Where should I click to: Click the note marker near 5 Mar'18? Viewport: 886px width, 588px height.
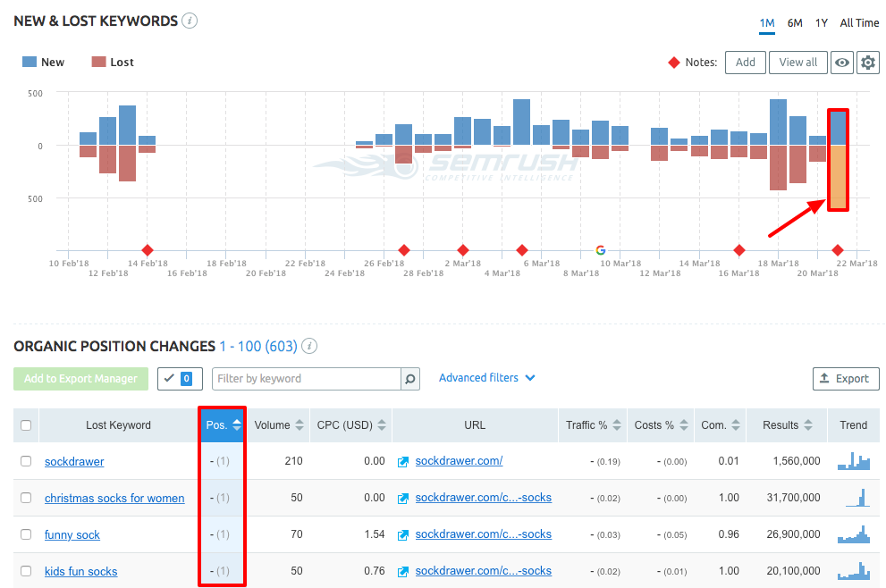pos(522,249)
